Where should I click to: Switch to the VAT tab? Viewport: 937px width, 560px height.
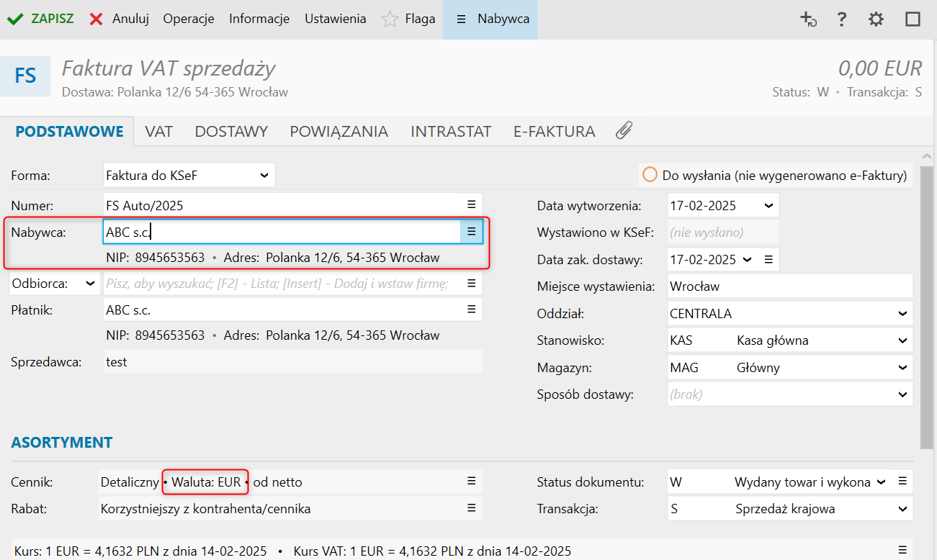tap(158, 132)
